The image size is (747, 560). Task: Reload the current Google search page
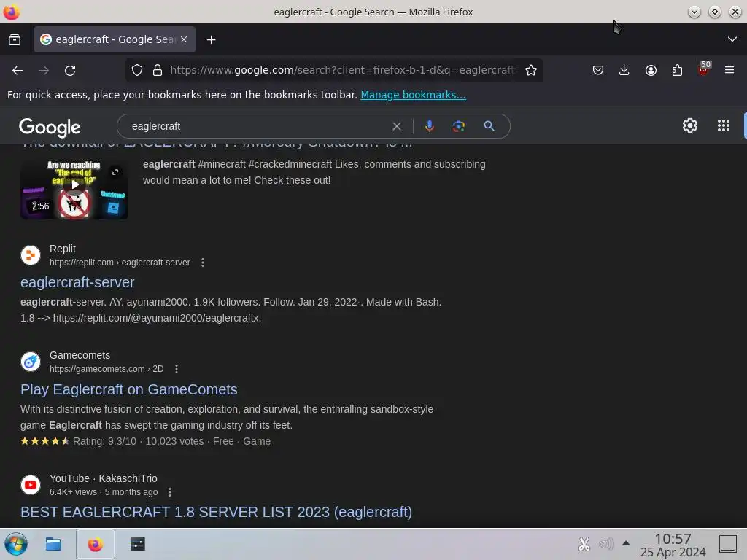coord(70,71)
